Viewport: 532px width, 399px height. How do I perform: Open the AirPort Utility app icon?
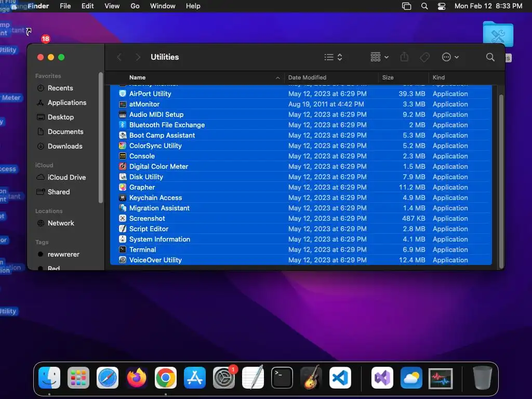click(123, 94)
